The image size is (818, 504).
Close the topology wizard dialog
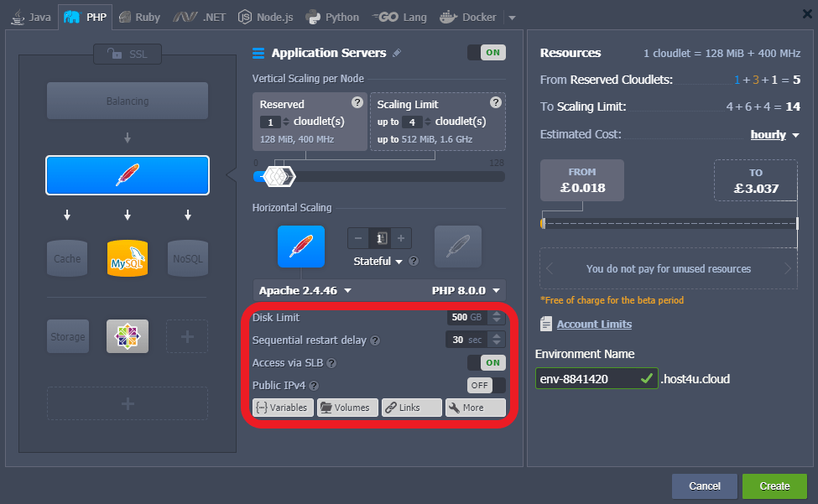(807, 14)
